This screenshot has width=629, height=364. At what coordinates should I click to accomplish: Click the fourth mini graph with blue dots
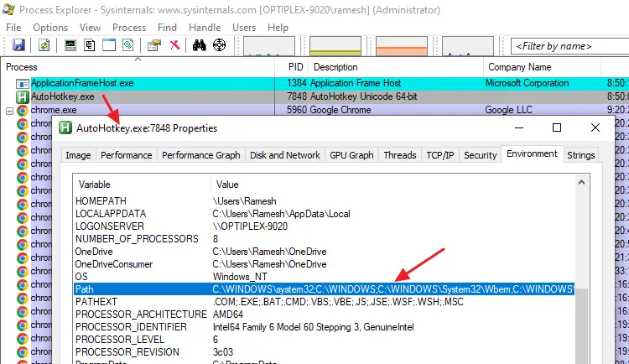tap(468, 46)
